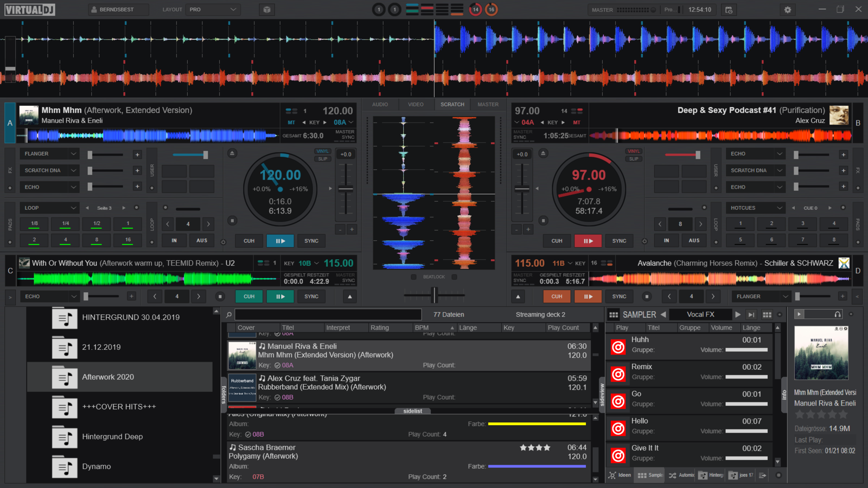Viewport: 868px width, 488px height.
Task: Toggle master tempo MT on deck B
Action: (x=577, y=123)
